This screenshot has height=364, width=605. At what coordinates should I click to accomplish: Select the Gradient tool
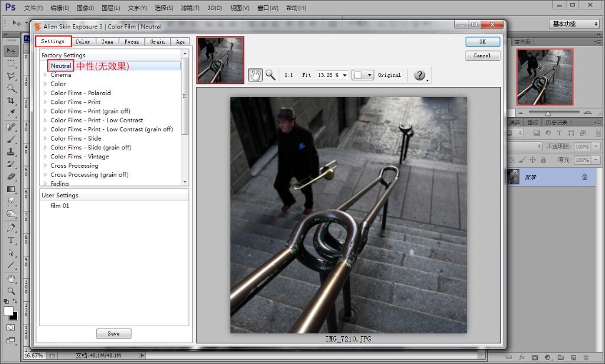tap(11, 189)
